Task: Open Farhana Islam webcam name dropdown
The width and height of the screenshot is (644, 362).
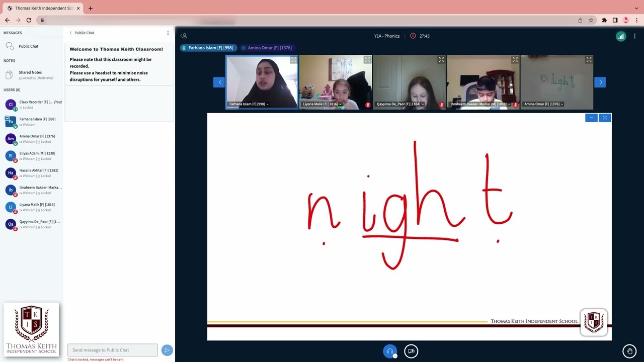Action: coord(249,104)
